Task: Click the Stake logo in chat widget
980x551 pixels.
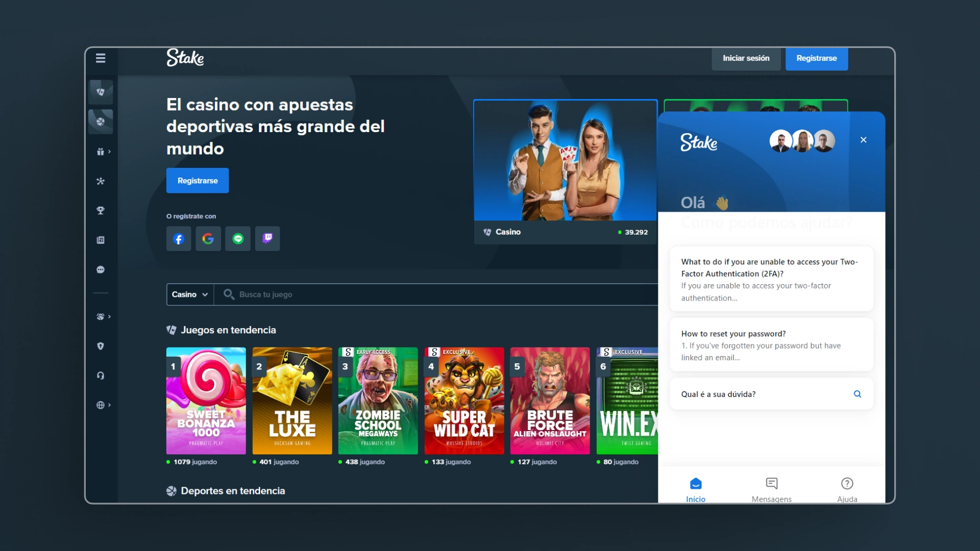Action: [x=699, y=142]
